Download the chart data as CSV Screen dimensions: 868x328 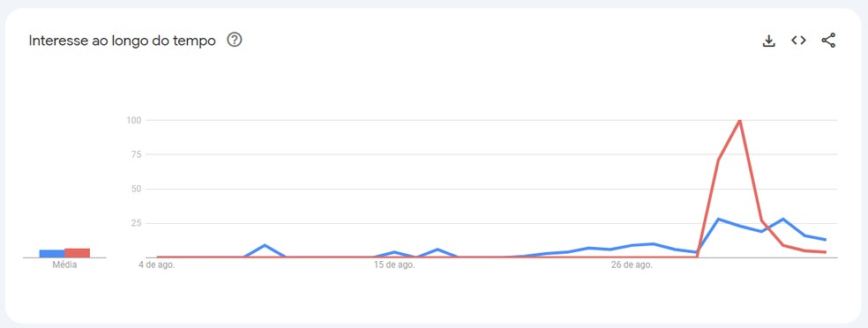pos(768,41)
